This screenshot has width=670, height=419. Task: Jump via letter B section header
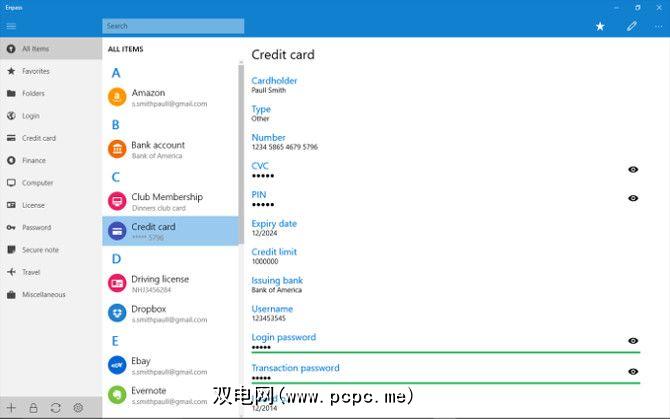(115, 125)
